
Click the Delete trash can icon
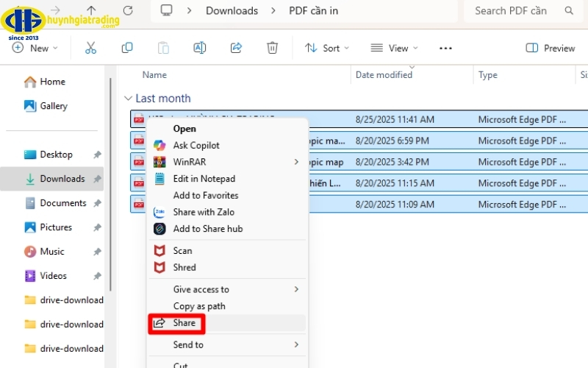(272, 48)
